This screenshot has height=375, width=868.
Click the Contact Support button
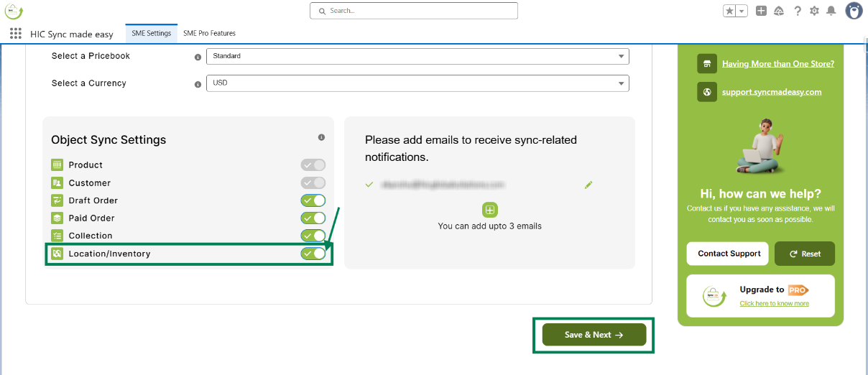click(728, 254)
